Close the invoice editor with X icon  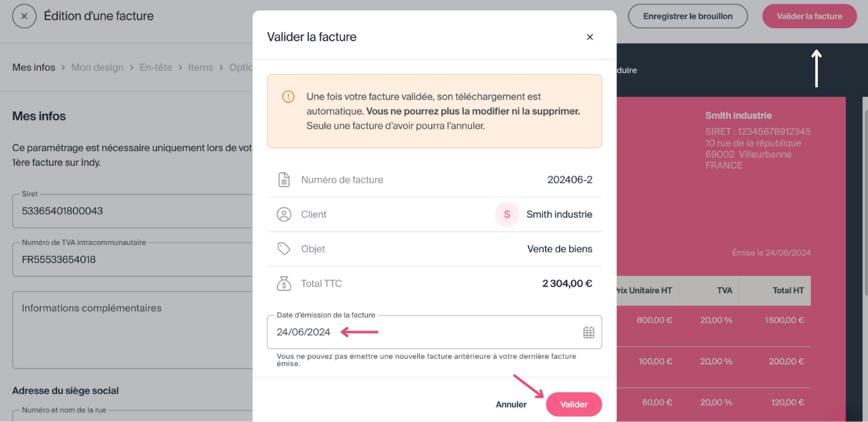[24, 16]
